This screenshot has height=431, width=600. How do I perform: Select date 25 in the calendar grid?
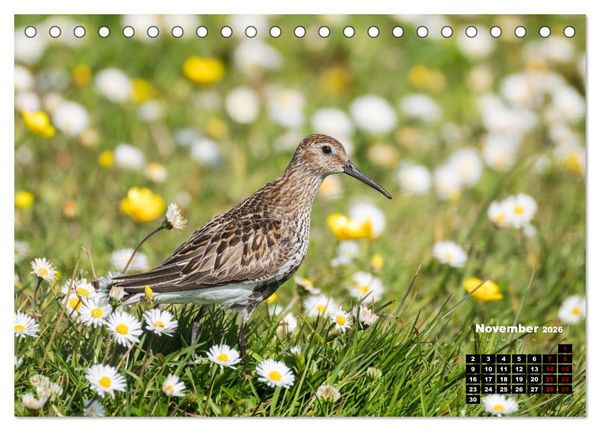coord(504,390)
